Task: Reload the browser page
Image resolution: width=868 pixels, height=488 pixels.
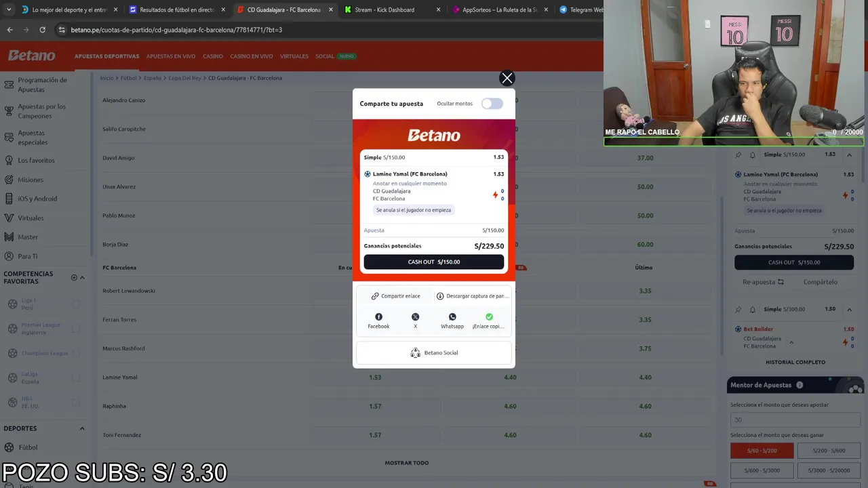Action: point(42,30)
